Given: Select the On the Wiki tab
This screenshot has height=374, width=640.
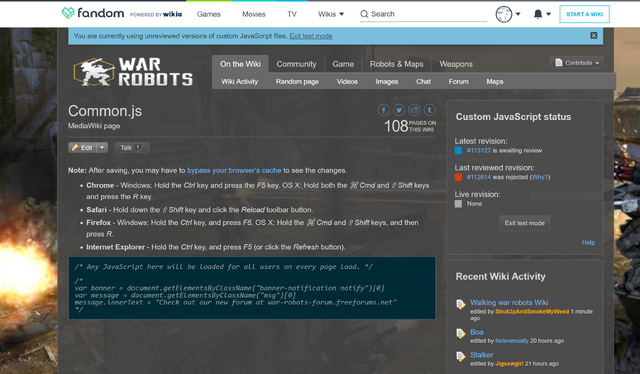Looking at the screenshot, I should point(240,64).
